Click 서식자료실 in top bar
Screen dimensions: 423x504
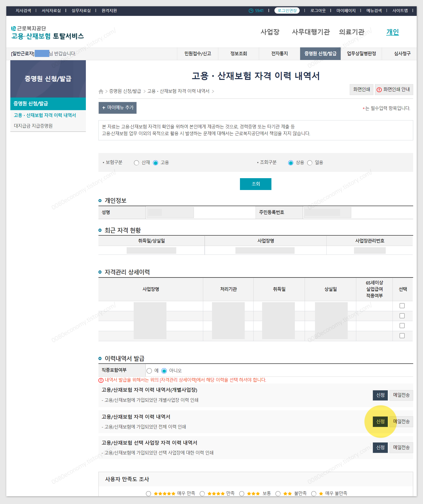coord(51,11)
